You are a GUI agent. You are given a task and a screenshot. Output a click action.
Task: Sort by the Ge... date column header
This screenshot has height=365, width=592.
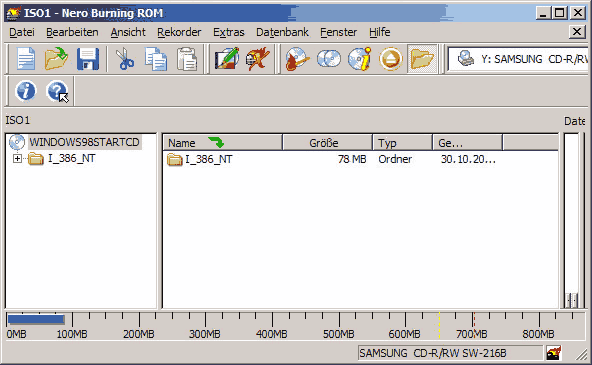(467, 143)
